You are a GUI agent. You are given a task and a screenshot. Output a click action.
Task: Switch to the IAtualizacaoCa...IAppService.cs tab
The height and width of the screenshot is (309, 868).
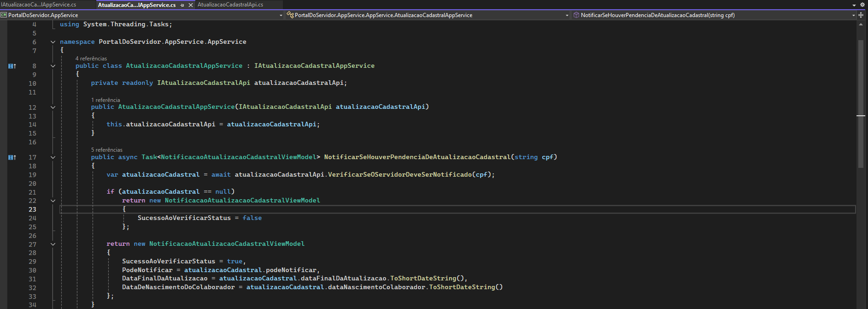pos(39,5)
